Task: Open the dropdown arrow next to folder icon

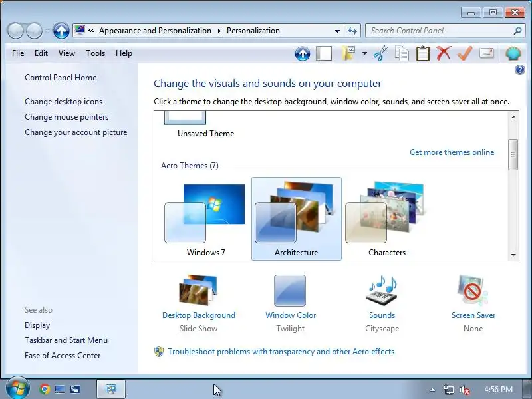Action: 364,53
